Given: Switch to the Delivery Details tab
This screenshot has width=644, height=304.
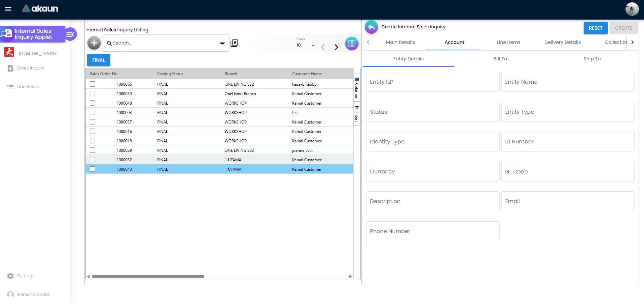Looking at the screenshot, I should click(x=562, y=42).
